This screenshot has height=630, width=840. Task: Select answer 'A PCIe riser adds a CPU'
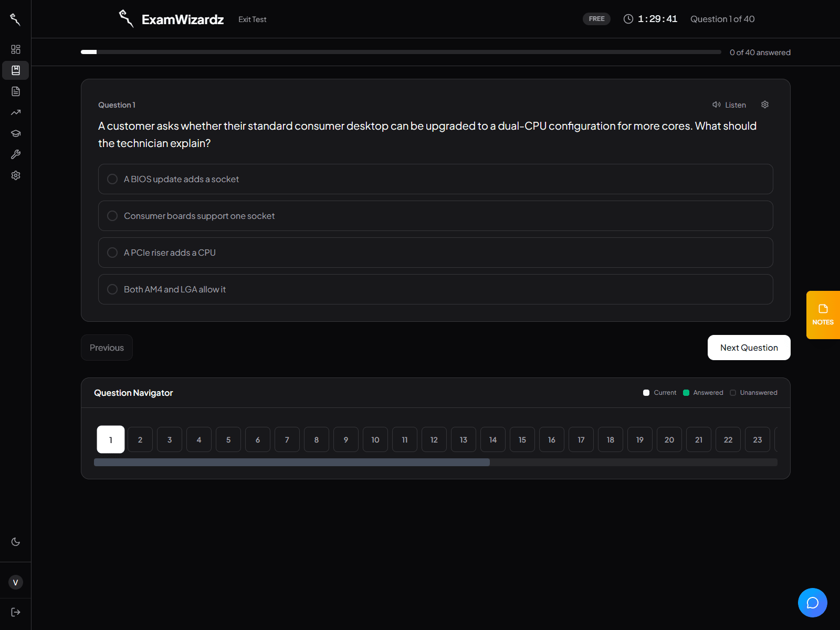coord(435,253)
